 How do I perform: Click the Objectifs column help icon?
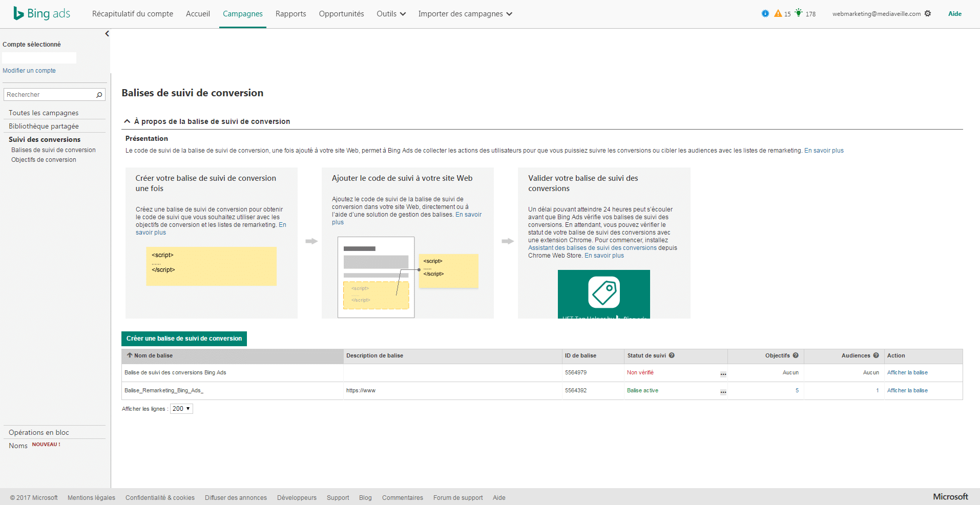(796, 355)
